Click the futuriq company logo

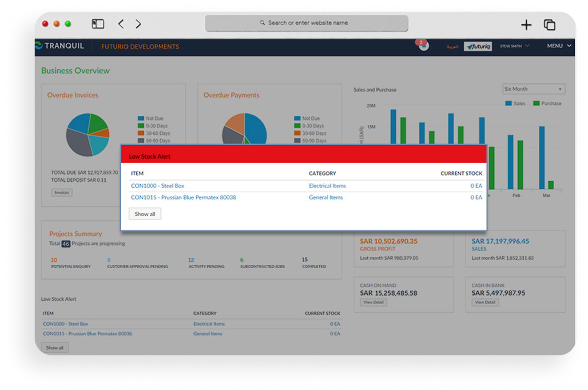(x=478, y=46)
